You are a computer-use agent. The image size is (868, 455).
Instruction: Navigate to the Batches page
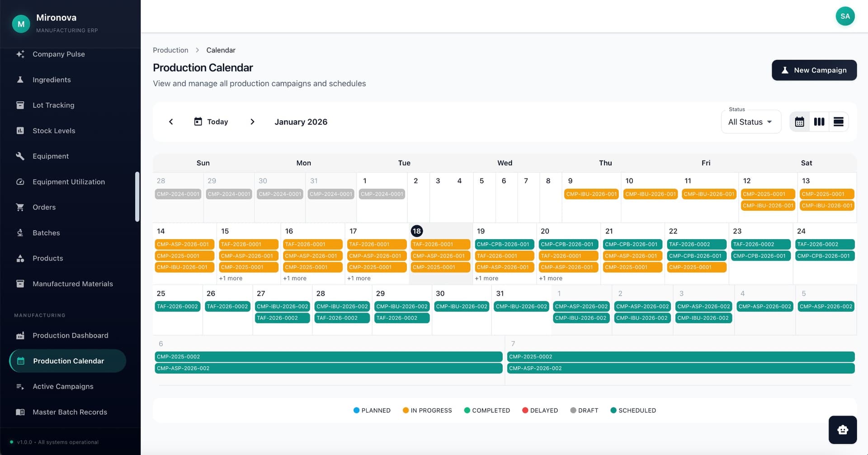click(x=46, y=232)
